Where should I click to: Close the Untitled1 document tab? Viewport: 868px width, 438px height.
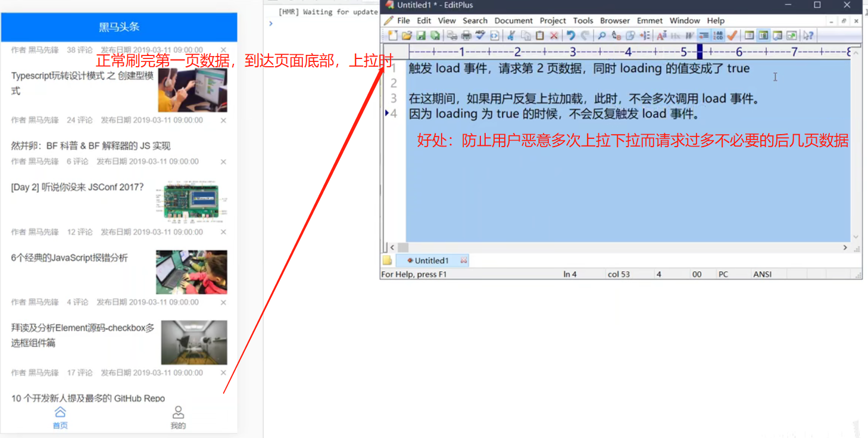[464, 260]
